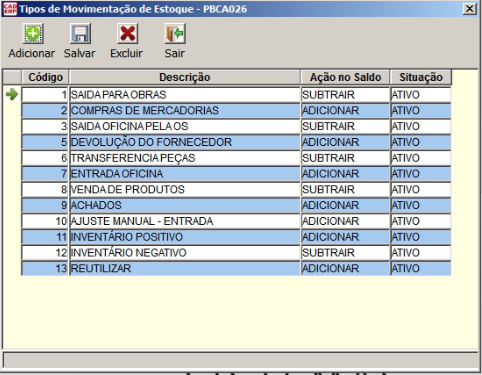The height and width of the screenshot is (375, 482).
Task: Select the REUTILIZAR description cell
Action: coord(185,268)
